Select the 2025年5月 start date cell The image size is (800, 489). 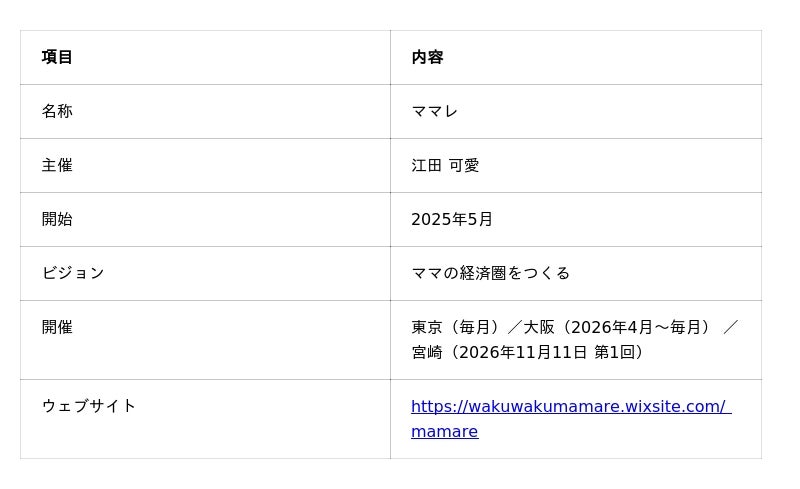tap(452, 219)
